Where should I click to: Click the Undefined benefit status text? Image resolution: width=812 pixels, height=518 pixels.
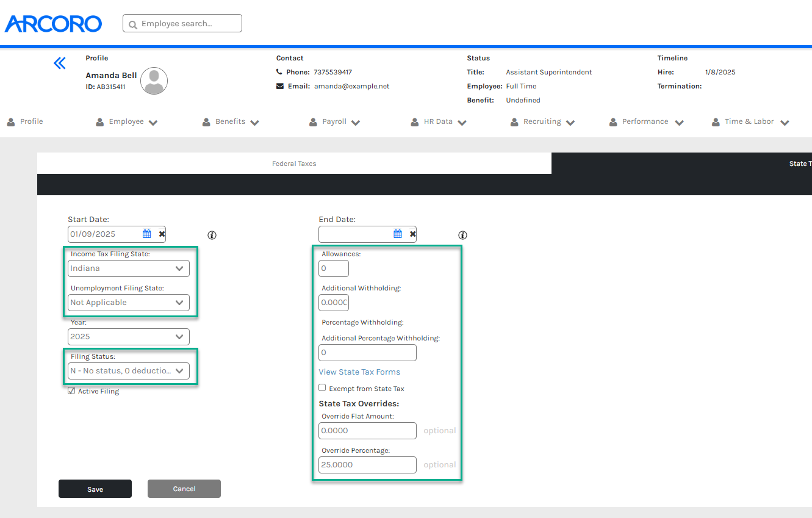coord(523,100)
